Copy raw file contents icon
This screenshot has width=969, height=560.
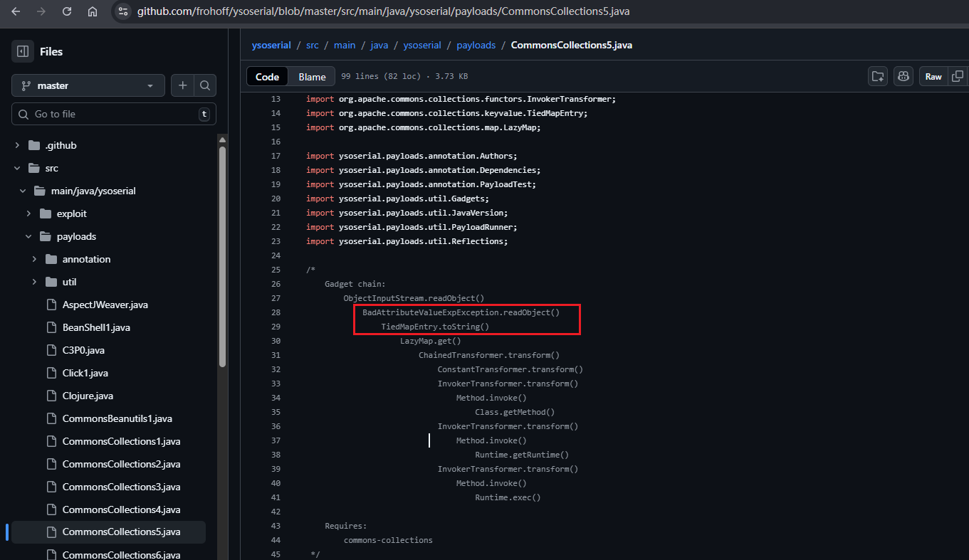point(958,77)
